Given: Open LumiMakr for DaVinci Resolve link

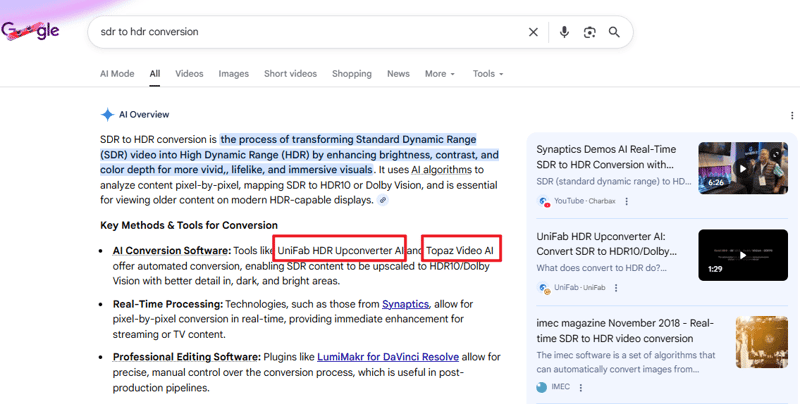Looking at the screenshot, I should [388, 356].
